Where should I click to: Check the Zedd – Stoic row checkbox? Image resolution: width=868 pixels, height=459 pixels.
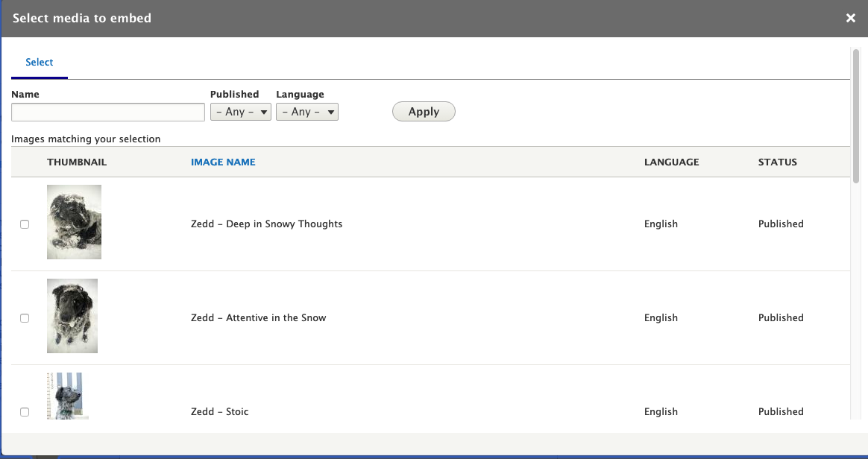pyautogui.click(x=25, y=412)
